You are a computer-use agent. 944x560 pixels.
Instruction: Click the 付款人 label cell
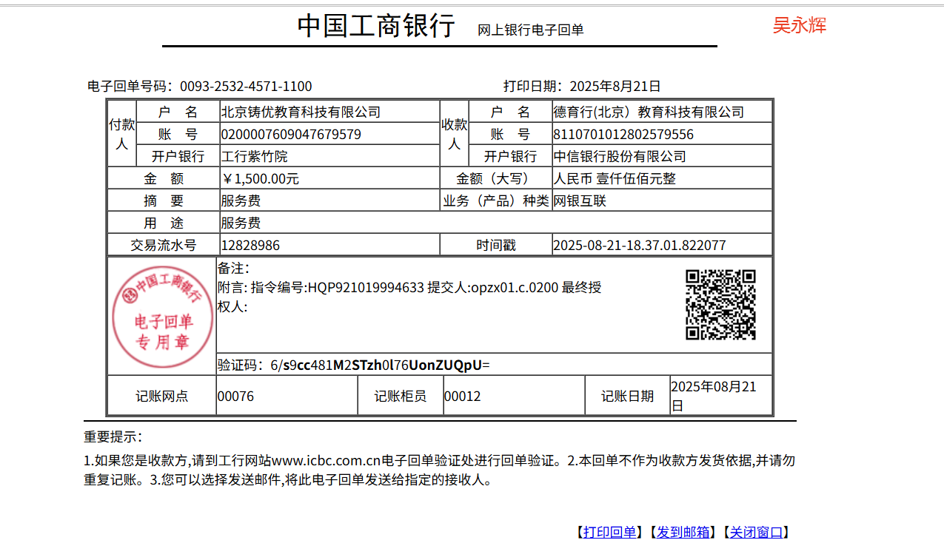[x=122, y=134]
